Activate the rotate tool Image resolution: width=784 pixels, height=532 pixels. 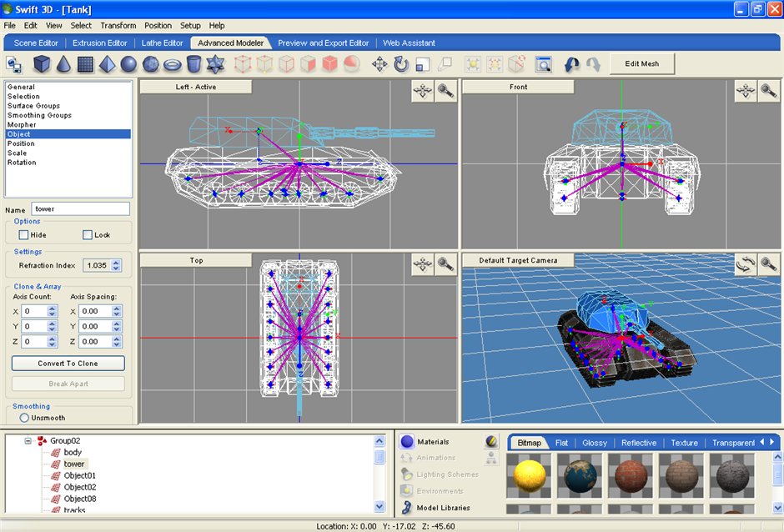pos(401,64)
